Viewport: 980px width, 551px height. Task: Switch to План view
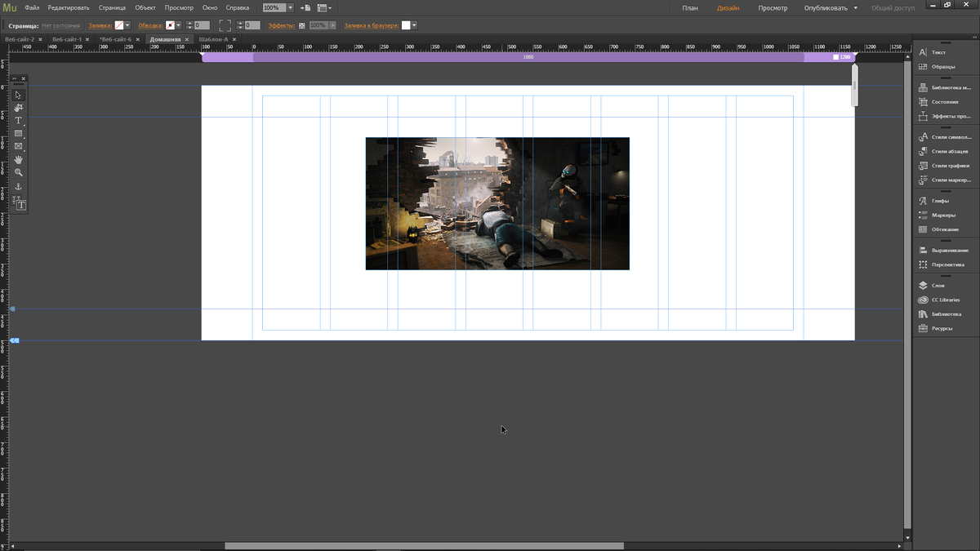[690, 8]
